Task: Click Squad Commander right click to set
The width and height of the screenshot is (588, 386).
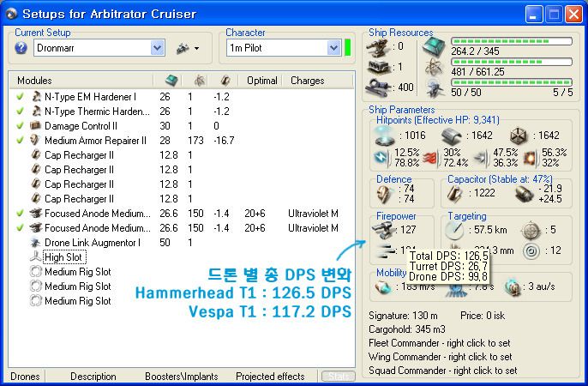Action: click(x=443, y=371)
